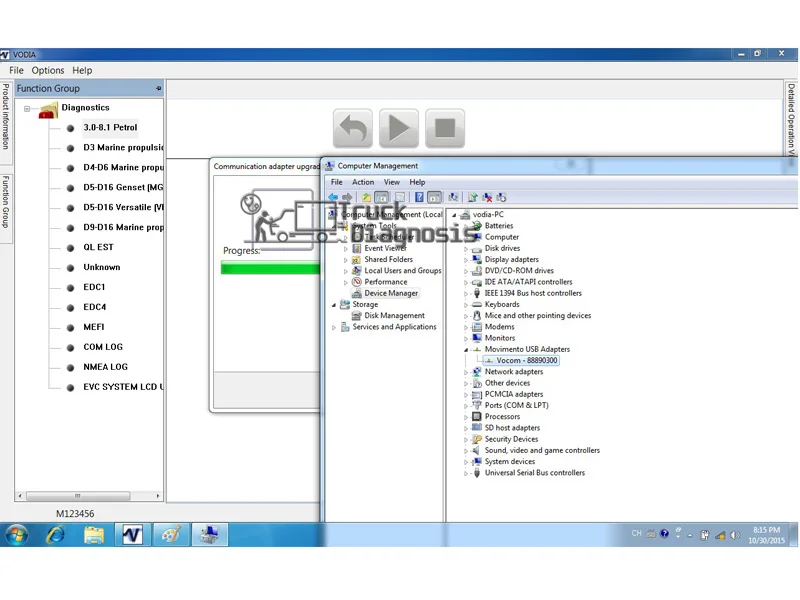Collapse the vodia-PC root node
This screenshot has height=600, width=800.
(454, 215)
